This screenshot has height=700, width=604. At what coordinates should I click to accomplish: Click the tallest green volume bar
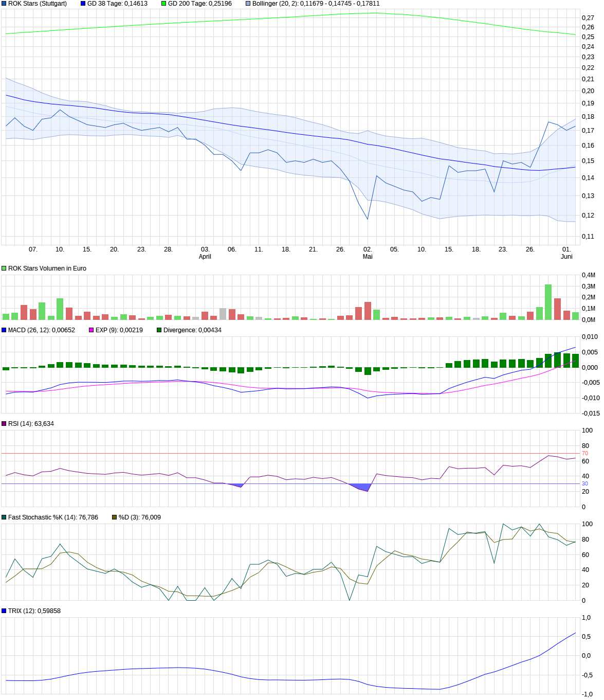coord(548,302)
